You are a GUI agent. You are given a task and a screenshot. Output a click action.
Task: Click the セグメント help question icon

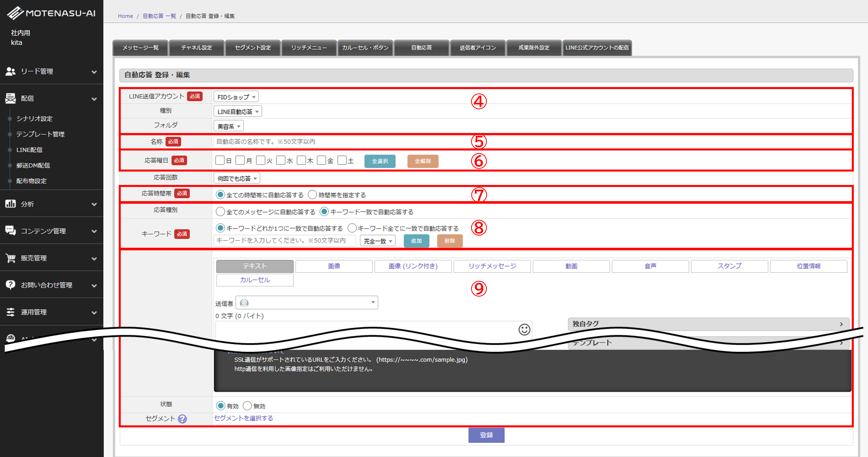pos(182,419)
